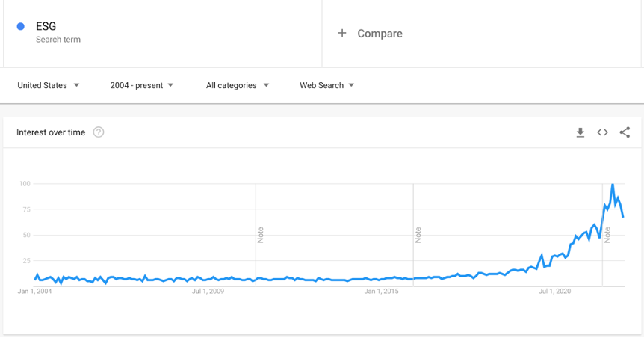
Task: Add a comparison term with Compare
Action: pyautogui.click(x=380, y=34)
